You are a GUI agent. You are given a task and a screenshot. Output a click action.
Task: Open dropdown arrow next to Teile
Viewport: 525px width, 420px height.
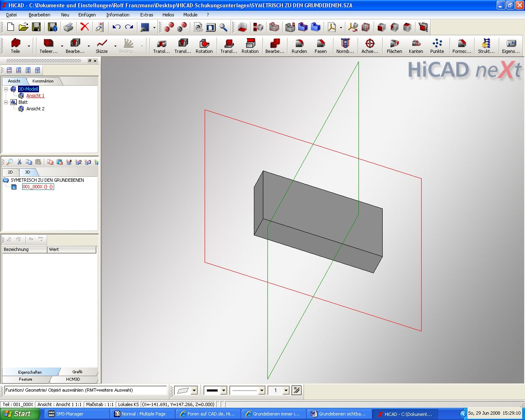29,46
